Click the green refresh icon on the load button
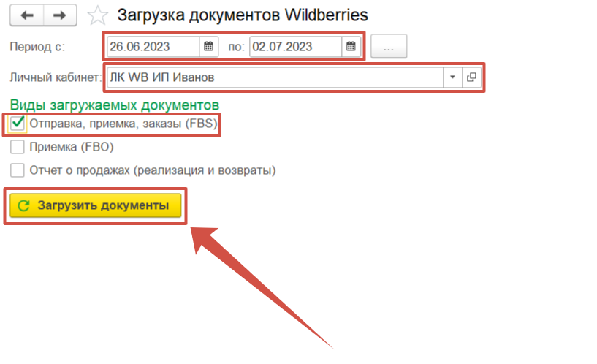 point(23,206)
